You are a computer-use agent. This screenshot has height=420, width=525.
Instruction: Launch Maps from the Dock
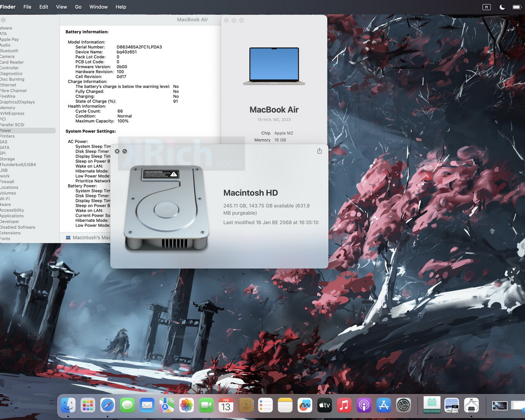[x=167, y=406]
